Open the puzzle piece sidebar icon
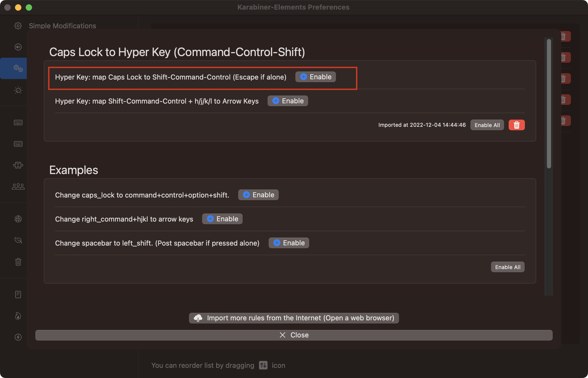Screen dimensions: 588x378 [18, 165]
